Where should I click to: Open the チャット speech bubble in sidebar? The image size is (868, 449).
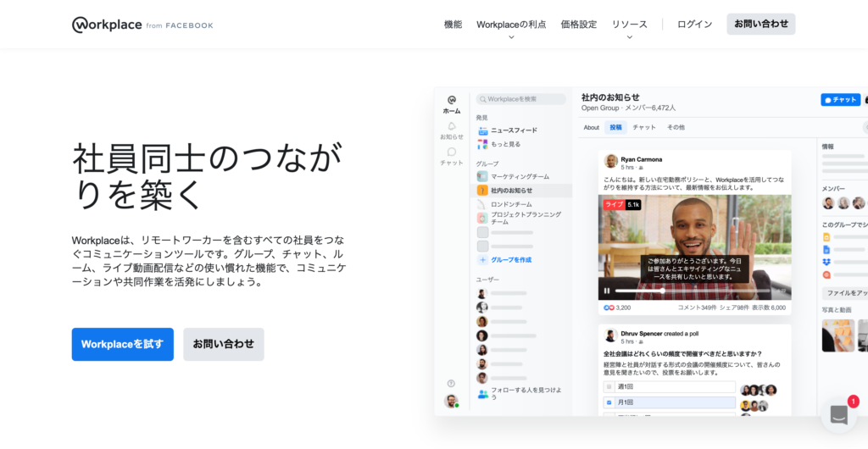[x=452, y=152]
